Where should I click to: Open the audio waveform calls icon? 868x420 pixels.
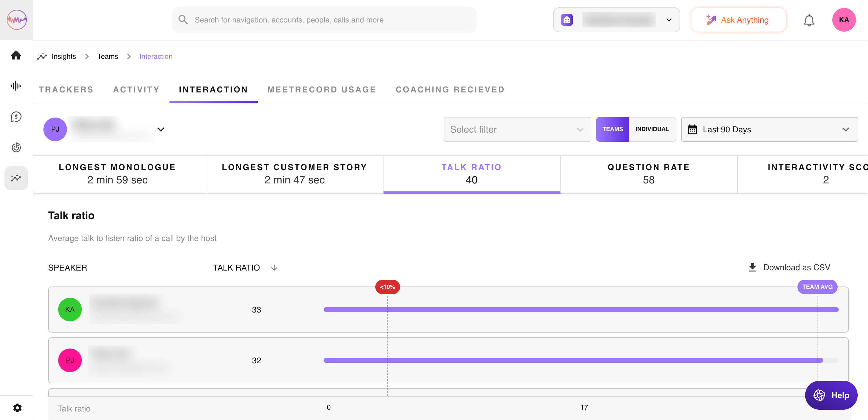[16, 86]
